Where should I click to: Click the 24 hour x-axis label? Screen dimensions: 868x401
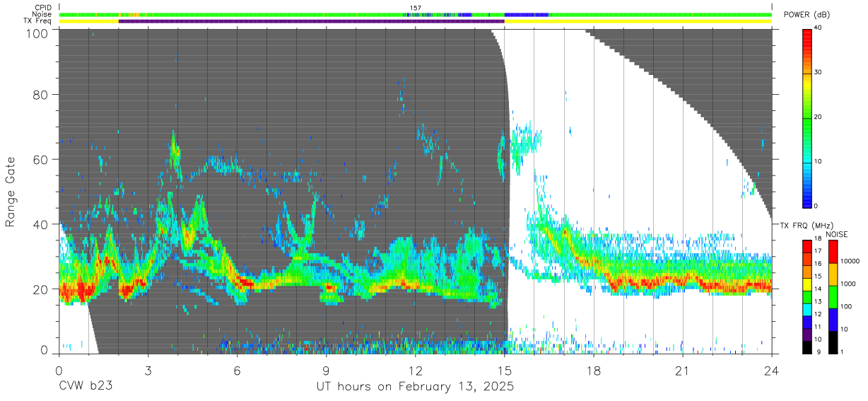[772, 371]
